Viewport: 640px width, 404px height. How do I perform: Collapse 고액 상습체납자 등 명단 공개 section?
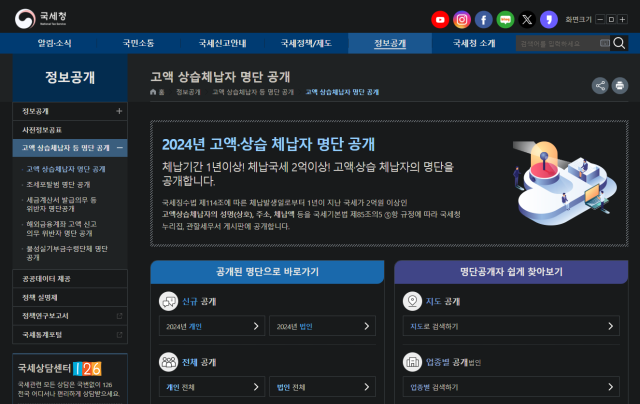point(120,148)
